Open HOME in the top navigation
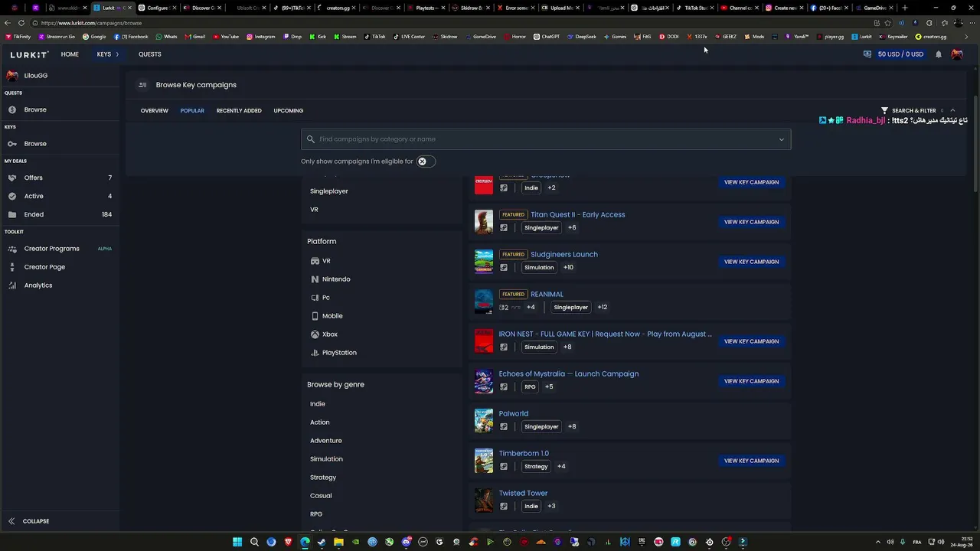 pos(70,54)
